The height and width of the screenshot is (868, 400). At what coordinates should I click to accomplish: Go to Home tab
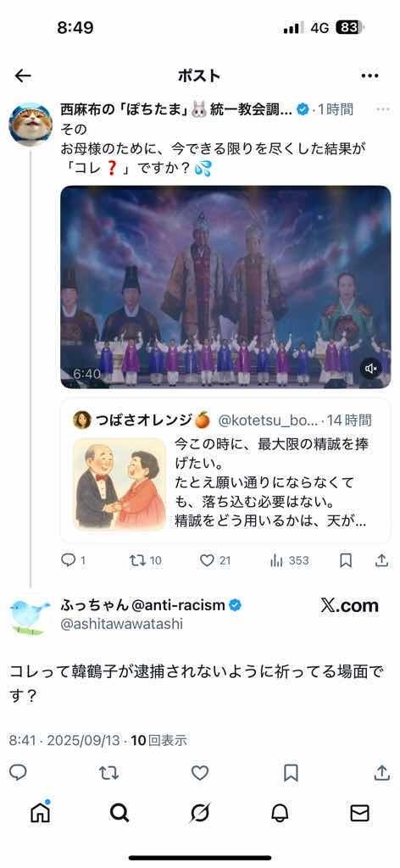pos(40,812)
